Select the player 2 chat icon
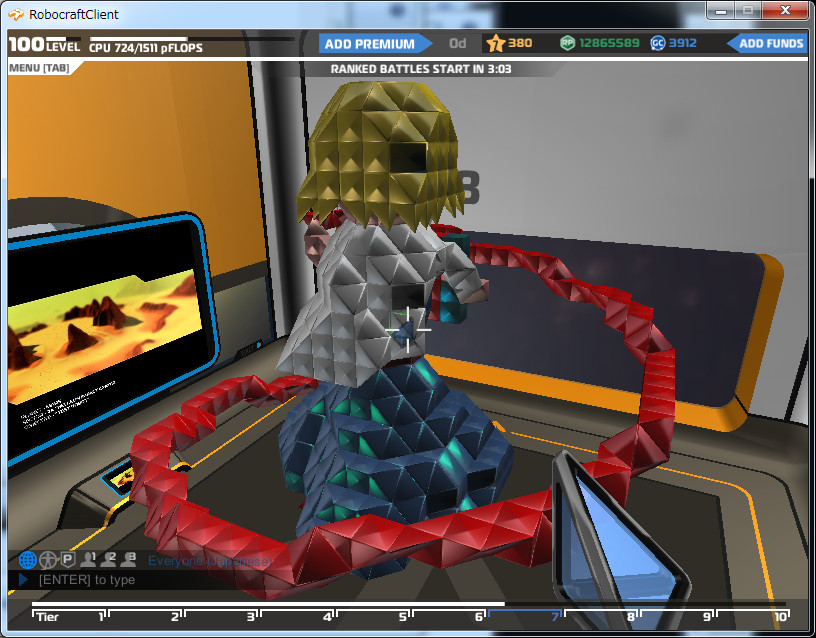 [108, 559]
